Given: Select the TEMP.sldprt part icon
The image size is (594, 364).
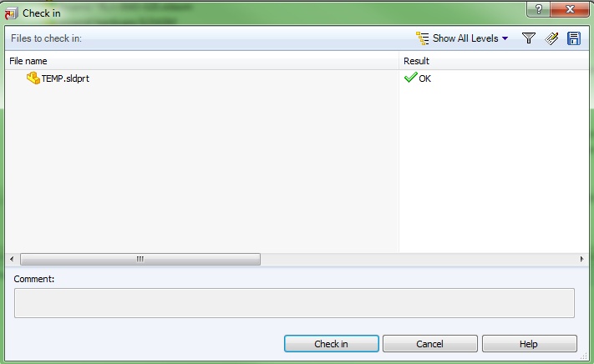Looking at the screenshot, I should [x=33, y=78].
